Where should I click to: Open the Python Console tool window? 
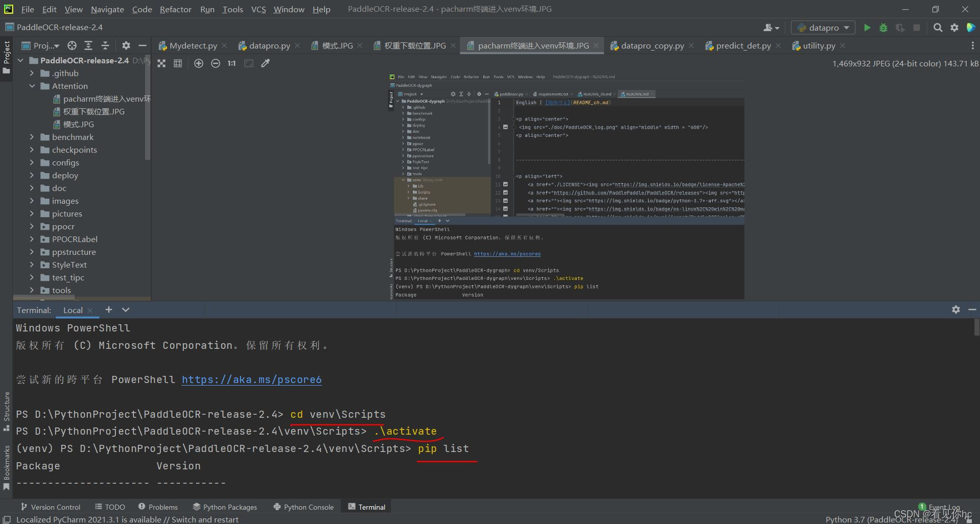304,507
